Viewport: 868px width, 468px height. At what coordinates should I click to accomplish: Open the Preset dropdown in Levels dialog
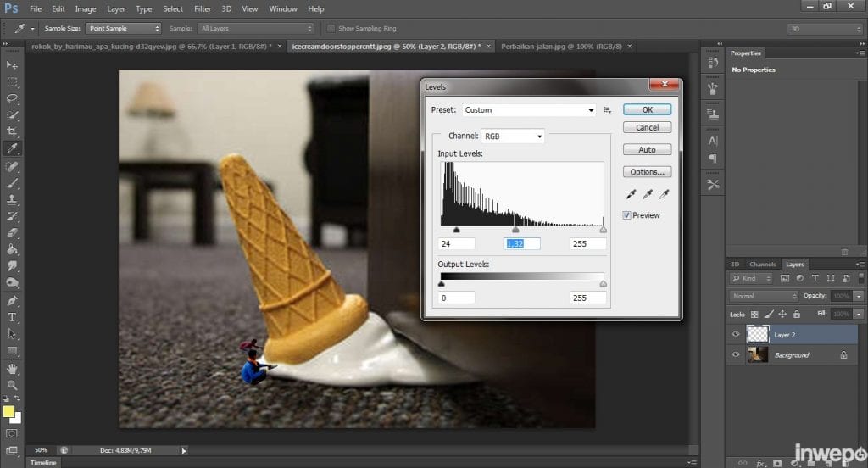[x=529, y=110]
